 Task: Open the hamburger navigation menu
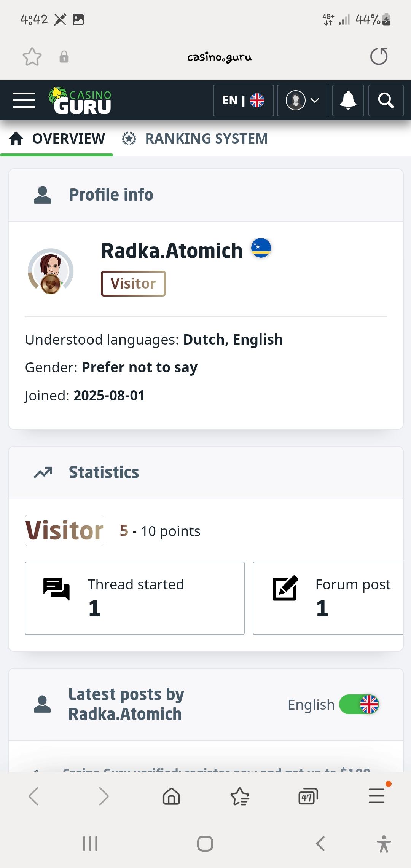[x=24, y=101]
